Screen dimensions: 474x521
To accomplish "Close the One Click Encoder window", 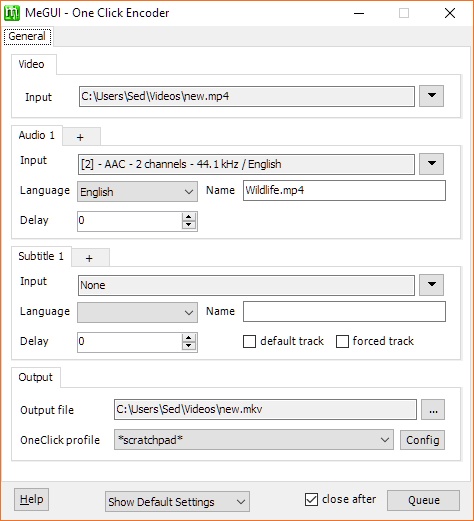I will click(x=450, y=13).
